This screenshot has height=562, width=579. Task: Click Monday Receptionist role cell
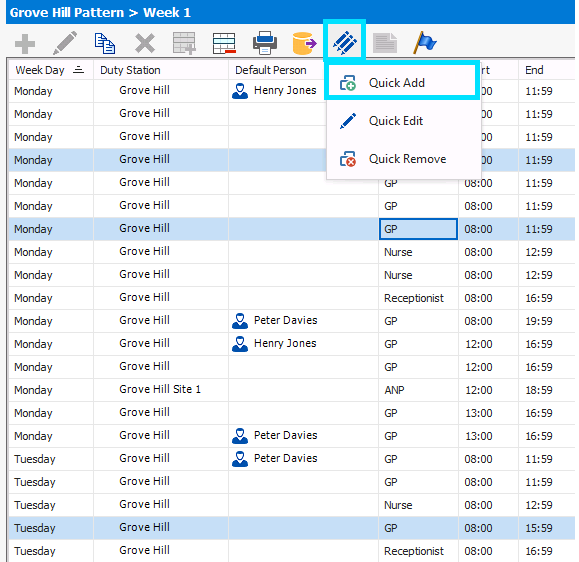point(418,298)
